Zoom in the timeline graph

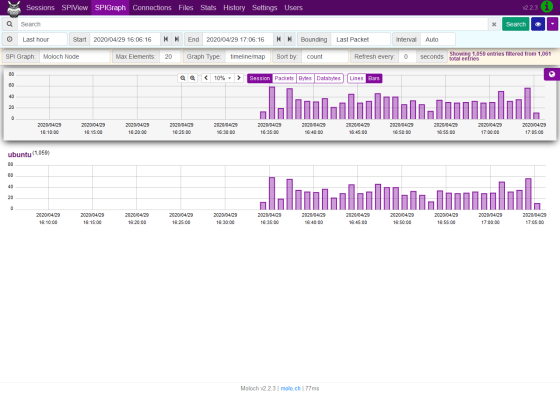tap(192, 78)
